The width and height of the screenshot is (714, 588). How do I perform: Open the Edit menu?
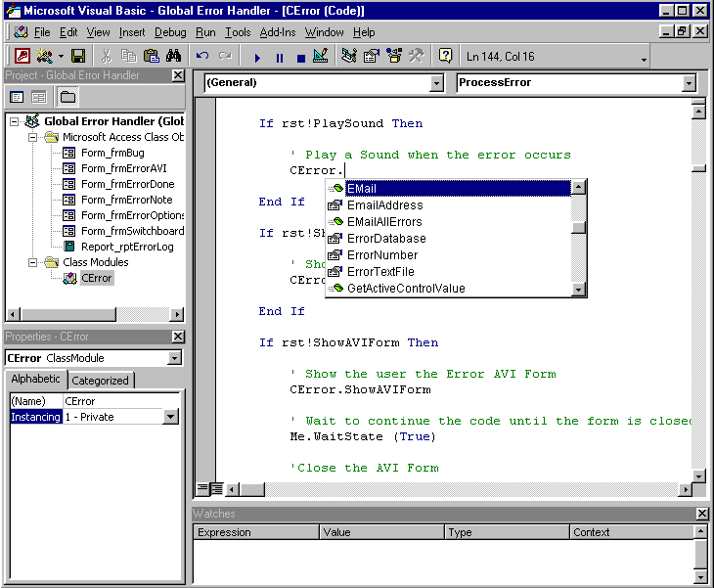pyautogui.click(x=68, y=32)
